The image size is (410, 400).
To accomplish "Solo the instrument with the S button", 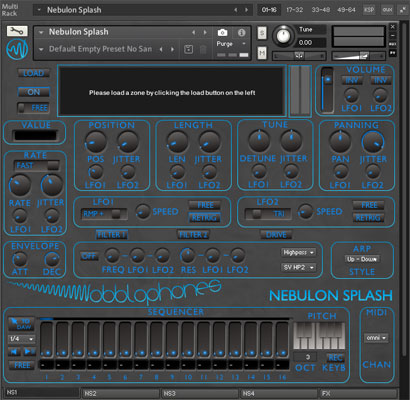I will [262, 33].
